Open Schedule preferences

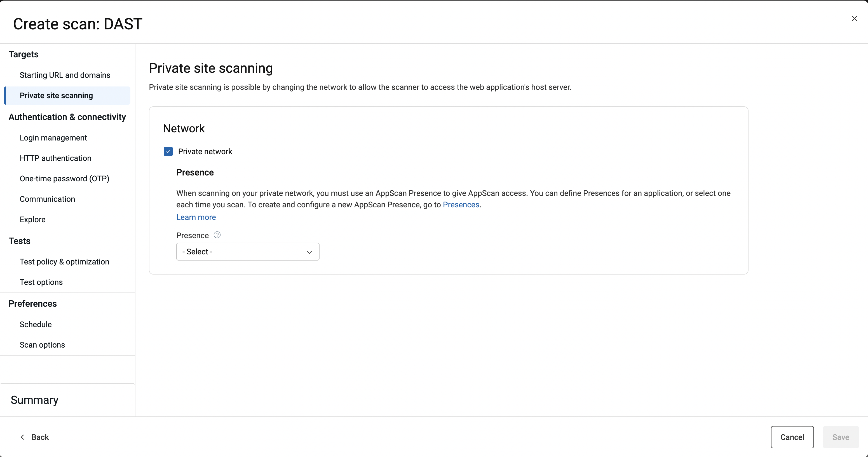(36, 324)
